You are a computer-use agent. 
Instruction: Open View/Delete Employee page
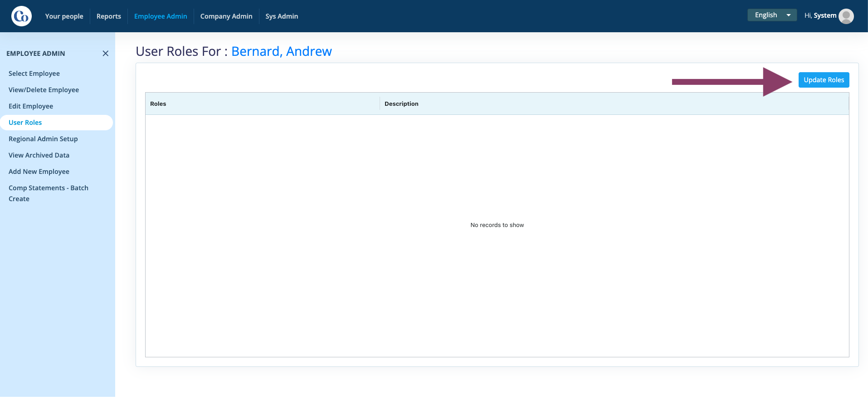(x=44, y=90)
